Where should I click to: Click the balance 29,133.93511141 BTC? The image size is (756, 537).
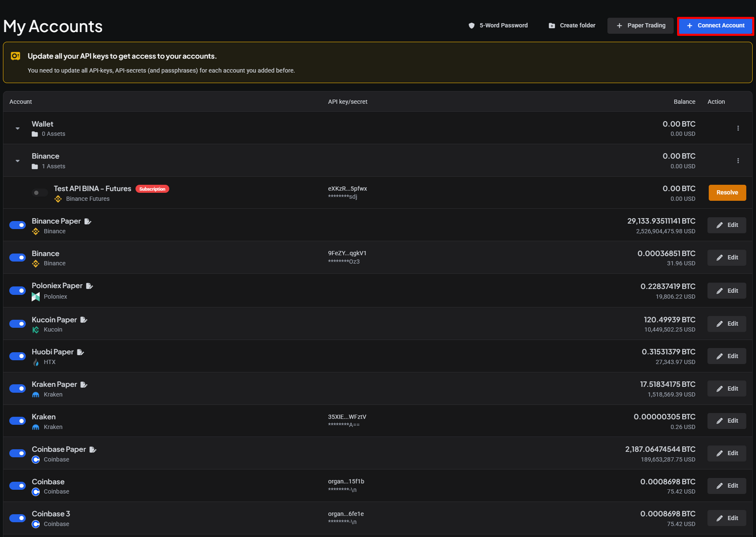[x=661, y=221]
